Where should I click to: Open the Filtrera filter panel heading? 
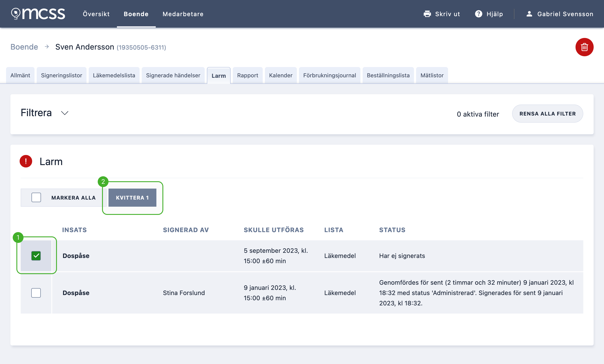click(x=36, y=113)
